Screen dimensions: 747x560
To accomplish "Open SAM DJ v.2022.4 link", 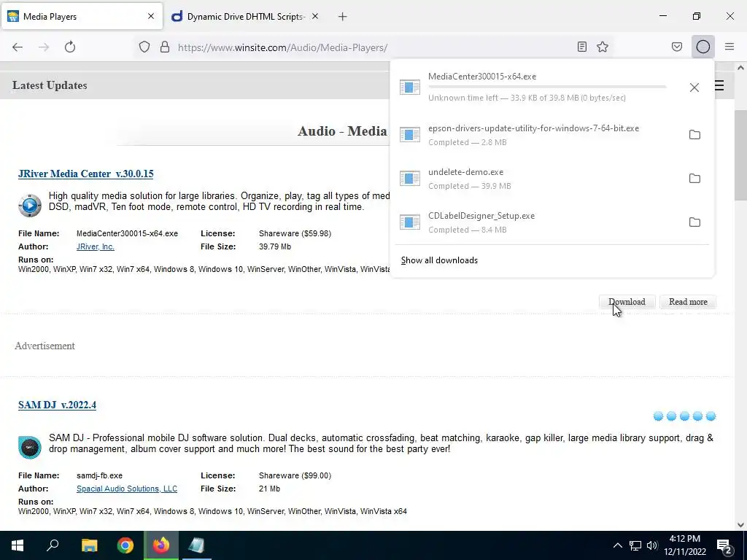I will coord(57,405).
